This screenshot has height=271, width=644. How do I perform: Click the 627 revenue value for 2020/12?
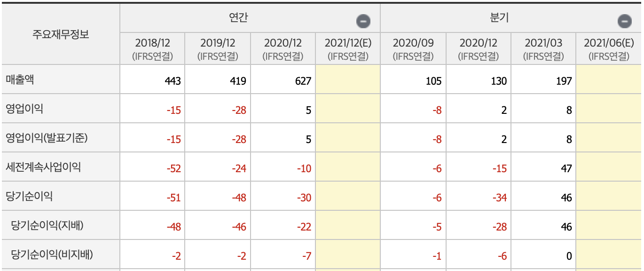coord(304,79)
